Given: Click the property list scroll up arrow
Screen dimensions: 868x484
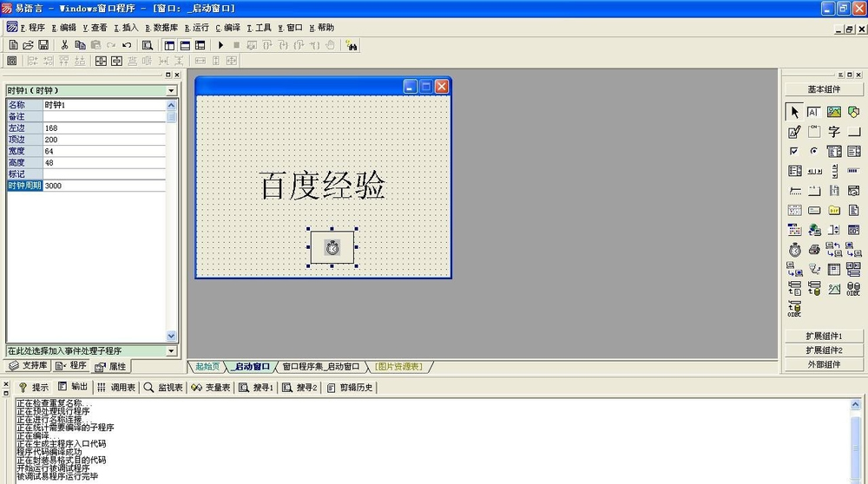Looking at the screenshot, I should 171,105.
